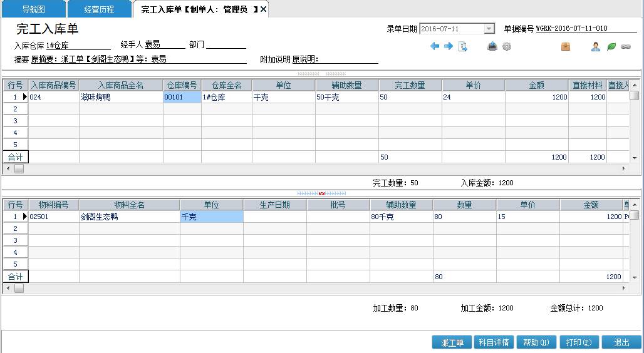
Task: Click the 单据编号 field
Action: (x=586, y=28)
